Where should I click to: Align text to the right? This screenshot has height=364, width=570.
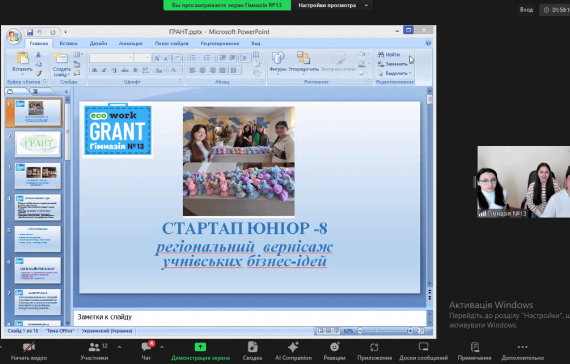(213, 70)
